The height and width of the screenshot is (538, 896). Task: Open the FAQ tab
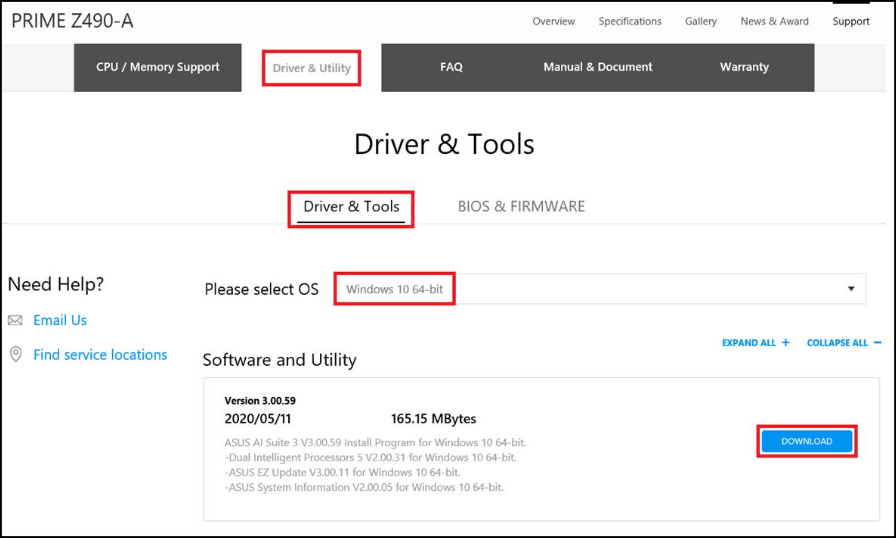pos(451,67)
